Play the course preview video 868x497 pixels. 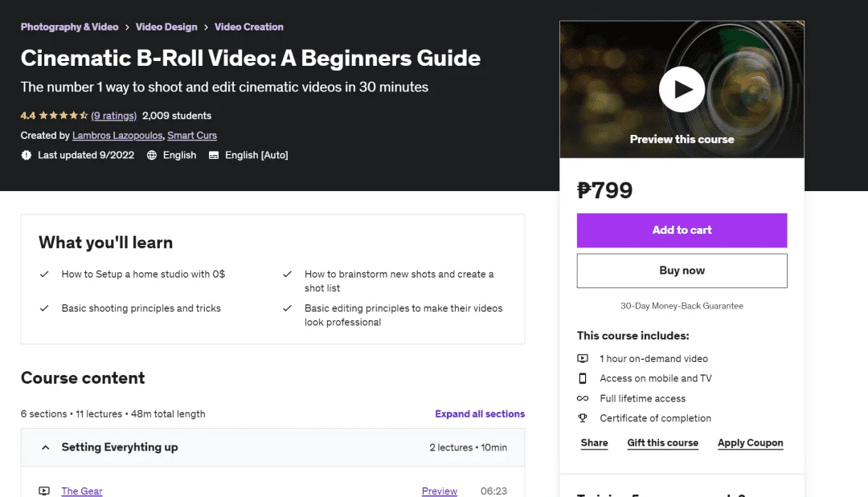pyautogui.click(x=682, y=89)
